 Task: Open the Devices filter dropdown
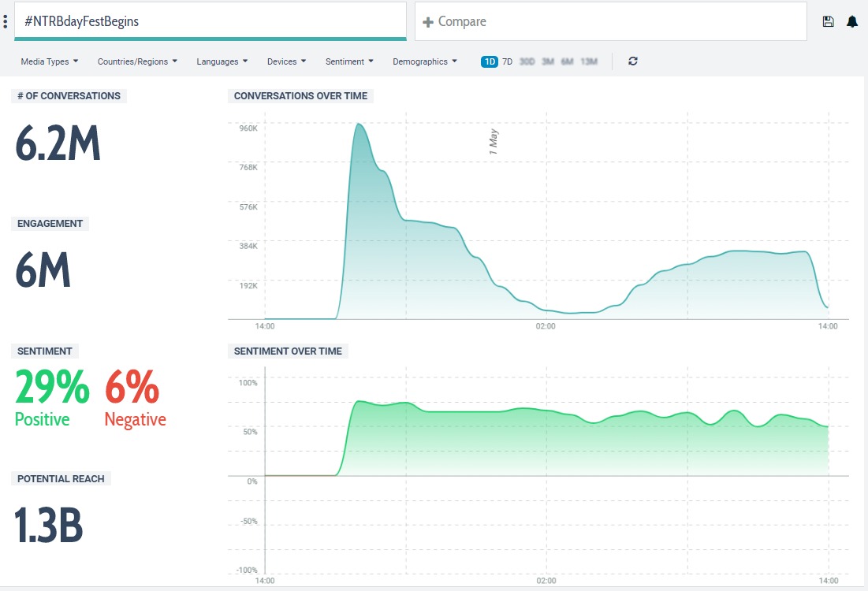[x=286, y=61]
